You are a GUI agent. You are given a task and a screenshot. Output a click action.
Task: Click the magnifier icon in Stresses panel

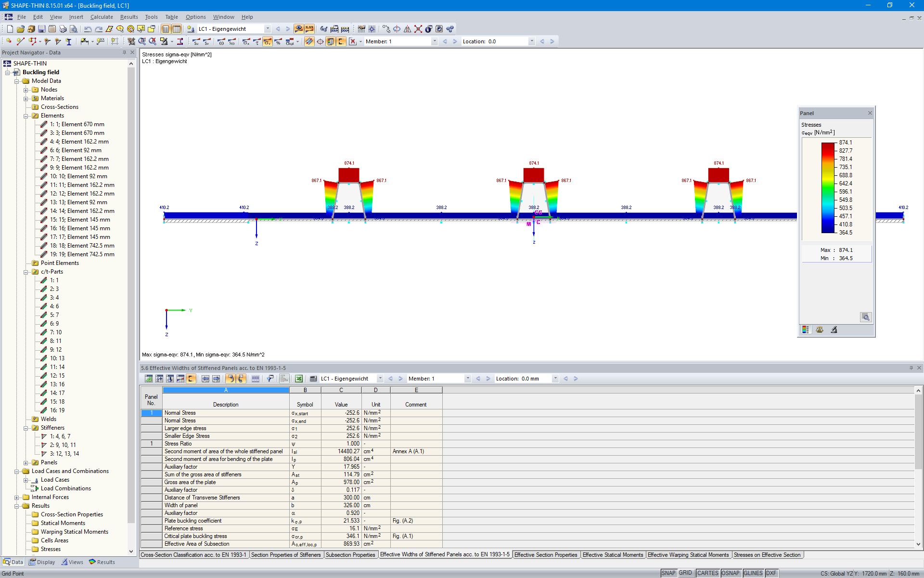click(865, 317)
